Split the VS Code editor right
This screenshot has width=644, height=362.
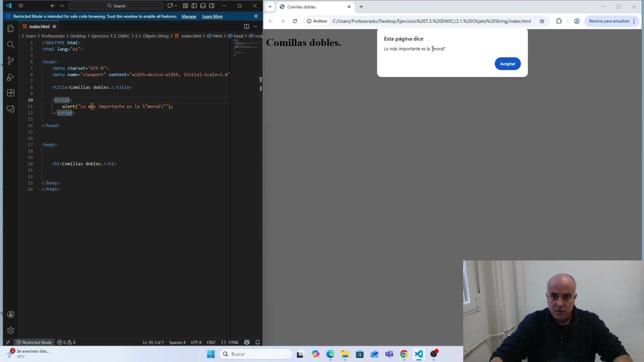[x=247, y=26]
